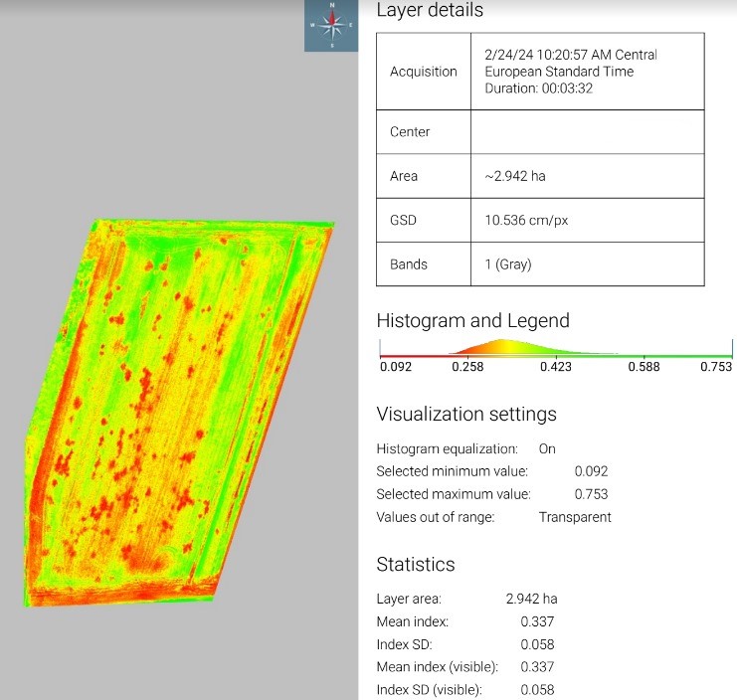This screenshot has height=700, width=737.
Task: Click the Visualization settings heading
Action: pos(466,414)
